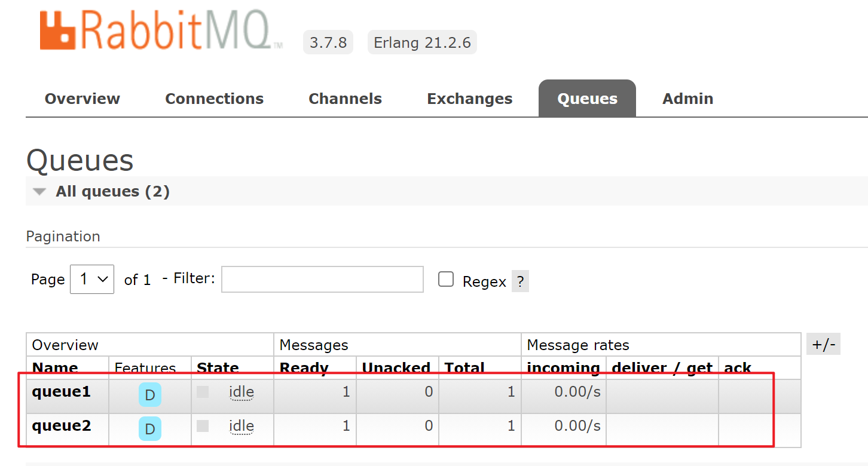Click the queue1 state indicator square
Image resolution: width=868 pixels, height=466 pixels.
pos(203,392)
